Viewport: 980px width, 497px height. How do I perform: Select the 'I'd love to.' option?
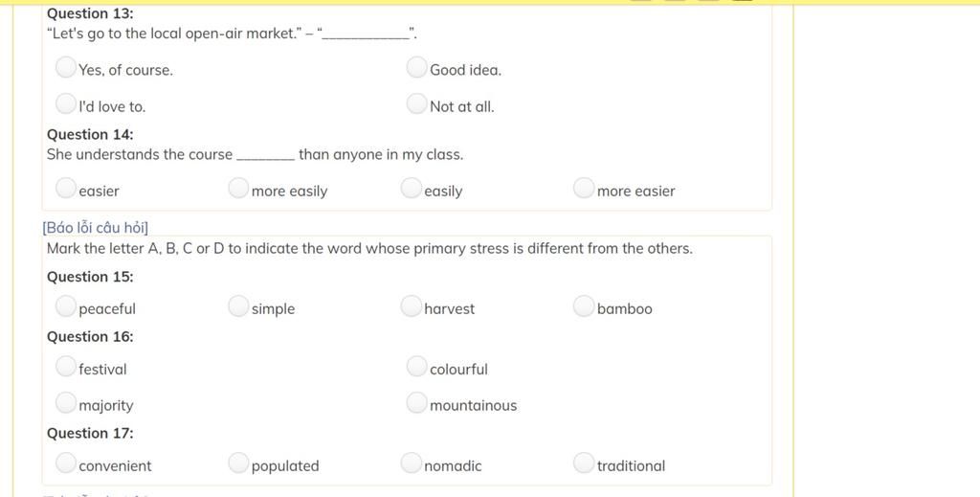pos(66,103)
